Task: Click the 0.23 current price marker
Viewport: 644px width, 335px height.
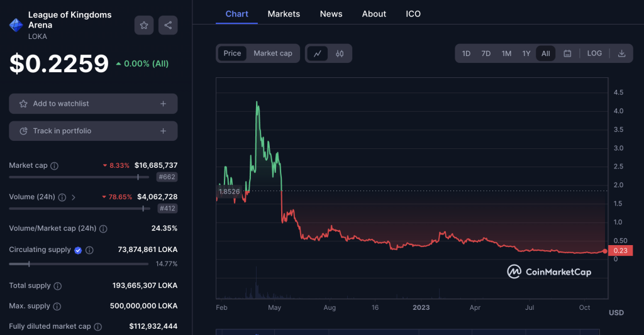Action: tap(621, 251)
